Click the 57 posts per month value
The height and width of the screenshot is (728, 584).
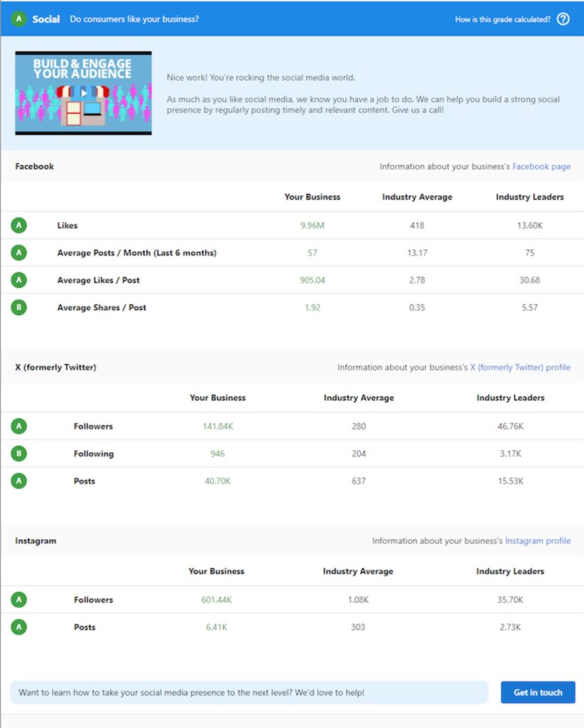[312, 253]
